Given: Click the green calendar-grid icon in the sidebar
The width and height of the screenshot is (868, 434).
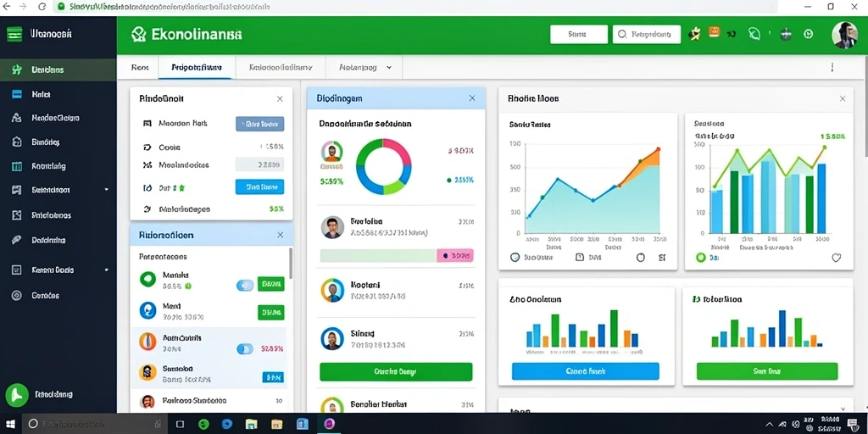Looking at the screenshot, I should click(x=16, y=166).
